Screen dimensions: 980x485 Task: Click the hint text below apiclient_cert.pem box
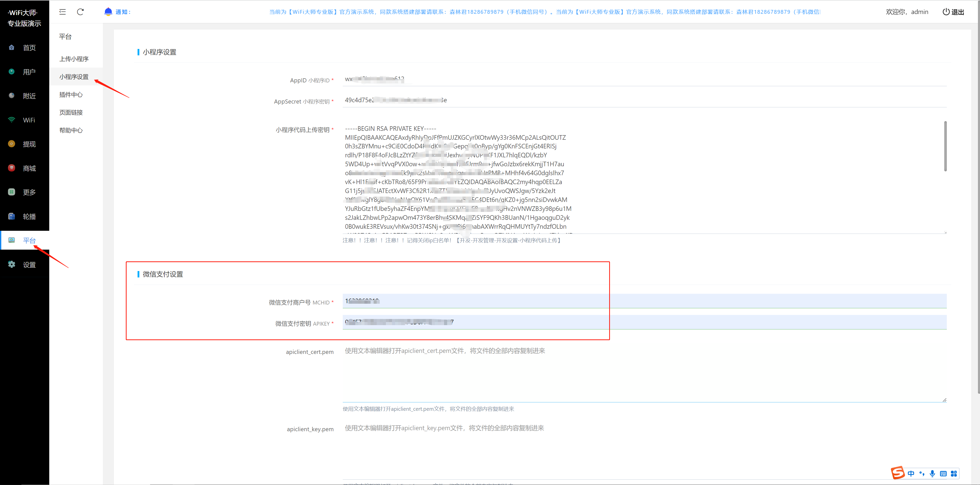pyautogui.click(x=428, y=409)
